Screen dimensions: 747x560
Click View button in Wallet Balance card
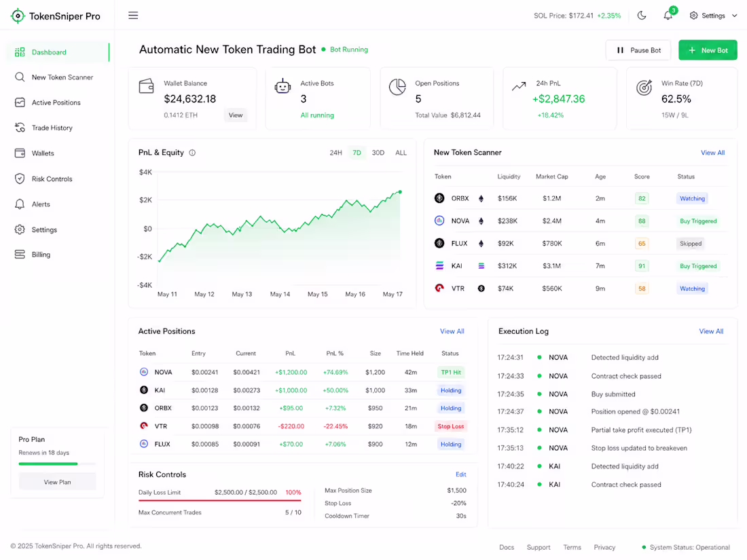click(x=236, y=115)
